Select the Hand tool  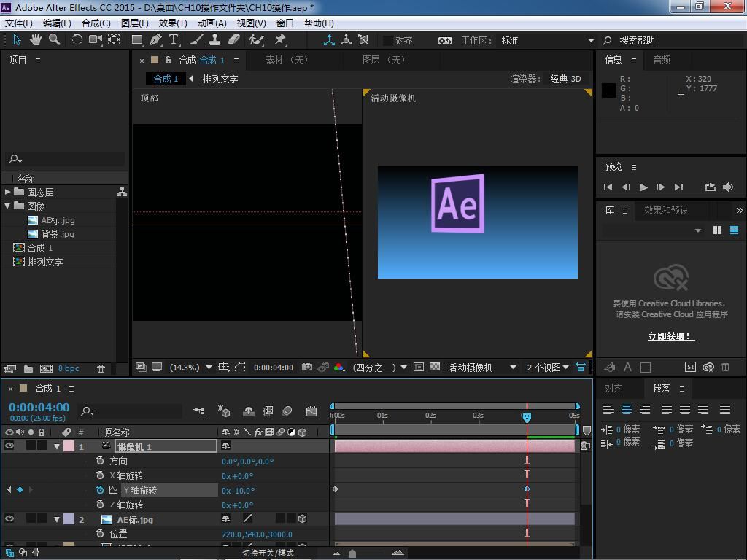35,40
